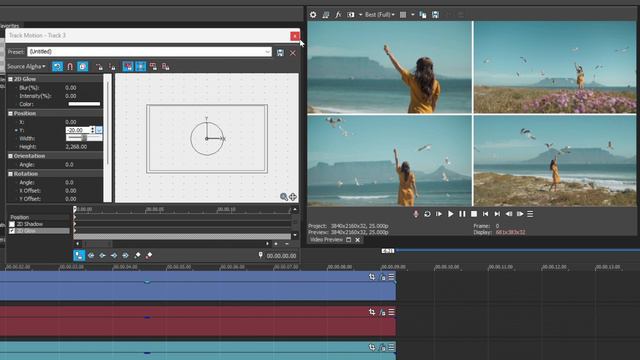Viewport: 640px width, 360px height.
Task: Open preview transport hamburger menu
Action: click(x=530, y=214)
